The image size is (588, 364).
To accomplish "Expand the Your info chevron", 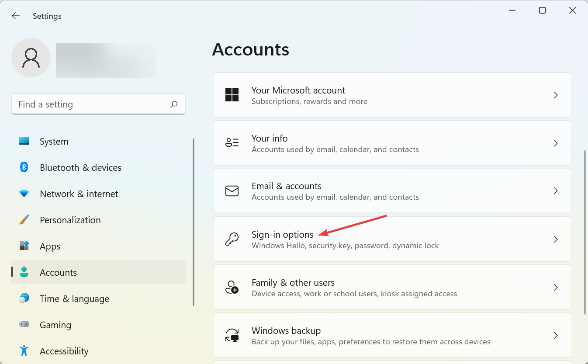I will pos(556,143).
